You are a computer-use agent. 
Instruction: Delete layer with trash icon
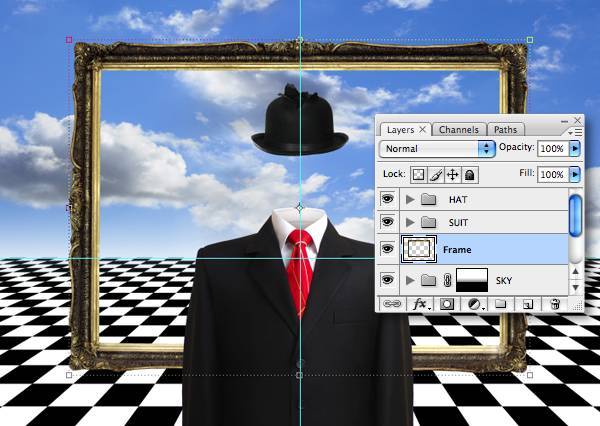coord(555,304)
